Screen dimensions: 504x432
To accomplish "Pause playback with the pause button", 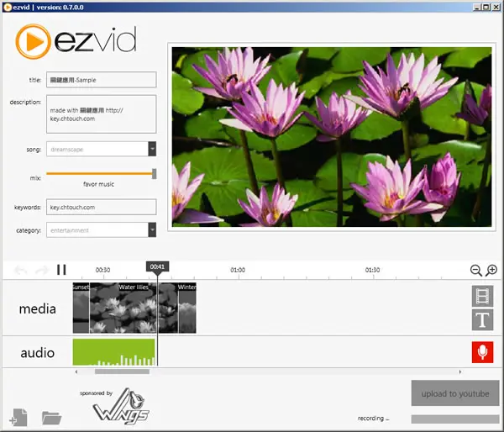I will click(x=61, y=270).
